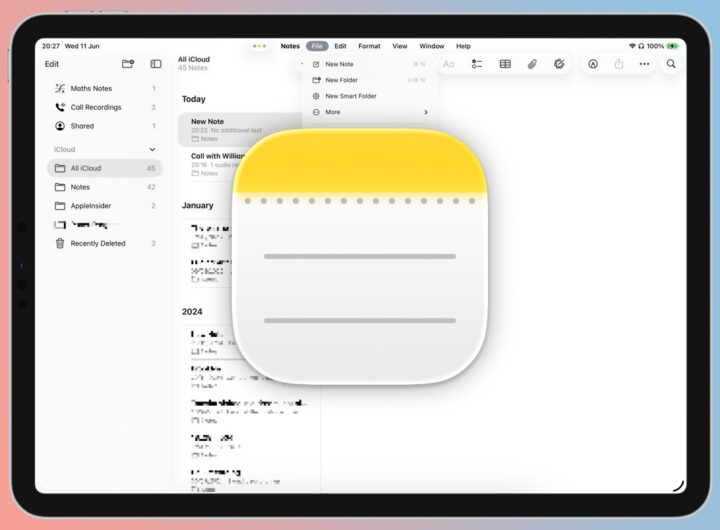The image size is (720, 530).
Task: Click the headphones status icon
Action: (641, 46)
